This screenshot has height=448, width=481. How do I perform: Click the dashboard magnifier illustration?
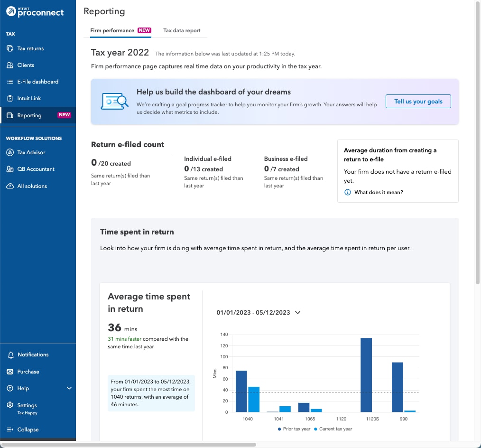pyautogui.click(x=114, y=101)
